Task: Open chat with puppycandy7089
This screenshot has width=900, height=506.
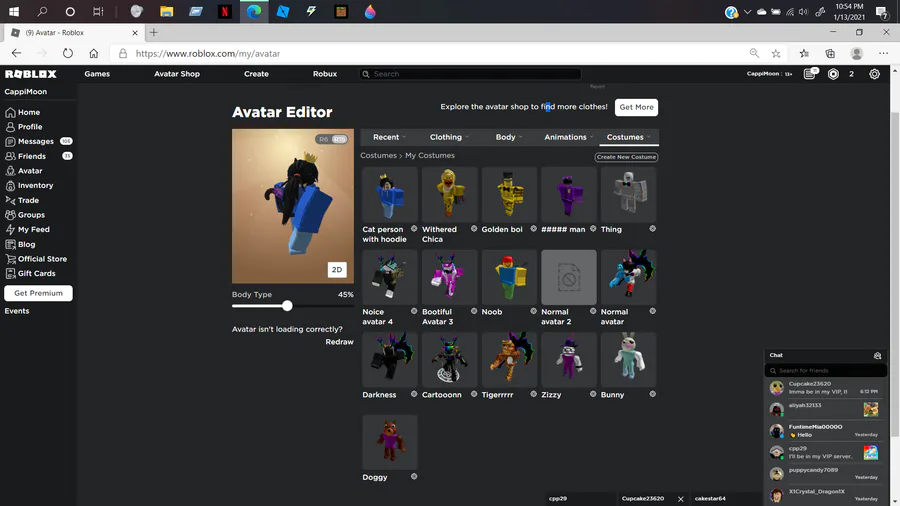Action: pyautogui.click(x=825, y=474)
